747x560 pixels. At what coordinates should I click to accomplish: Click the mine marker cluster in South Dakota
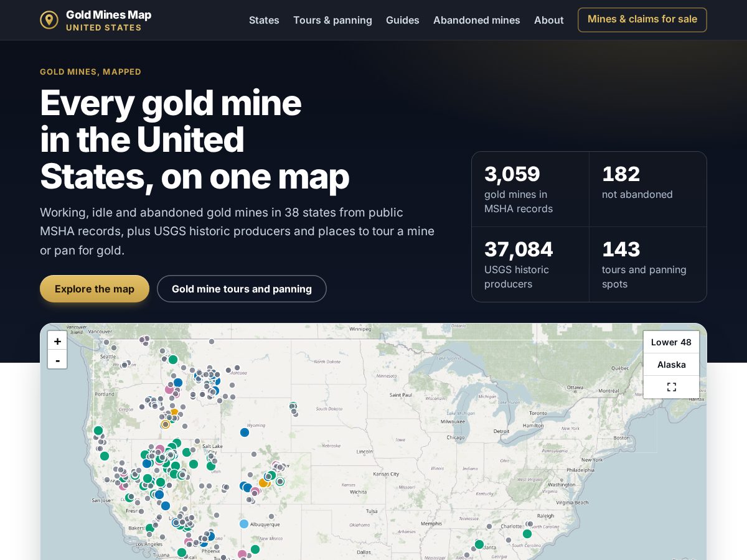(293, 408)
